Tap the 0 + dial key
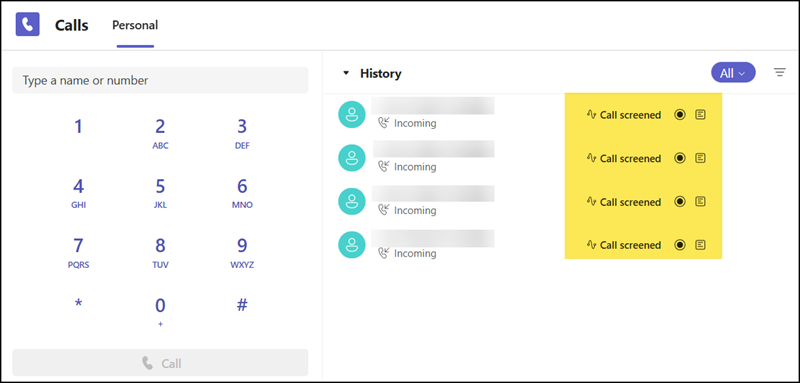800x383 pixels. pyautogui.click(x=160, y=312)
